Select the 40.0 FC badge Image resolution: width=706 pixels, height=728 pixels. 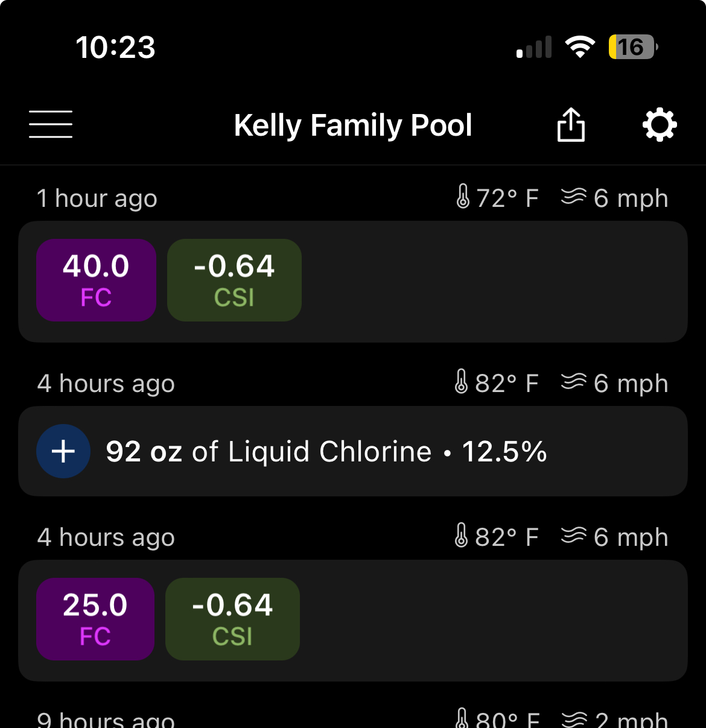(x=97, y=280)
